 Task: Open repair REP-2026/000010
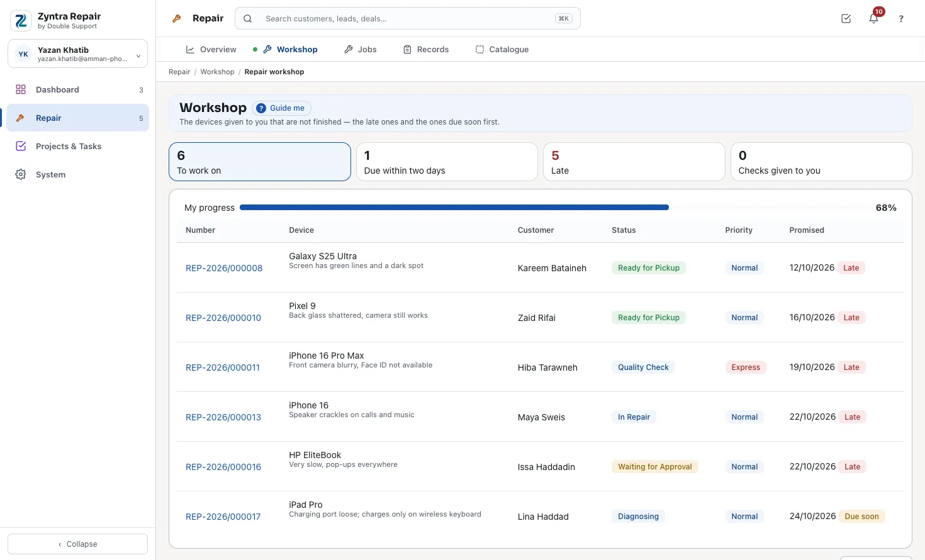[x=223, y=318]
